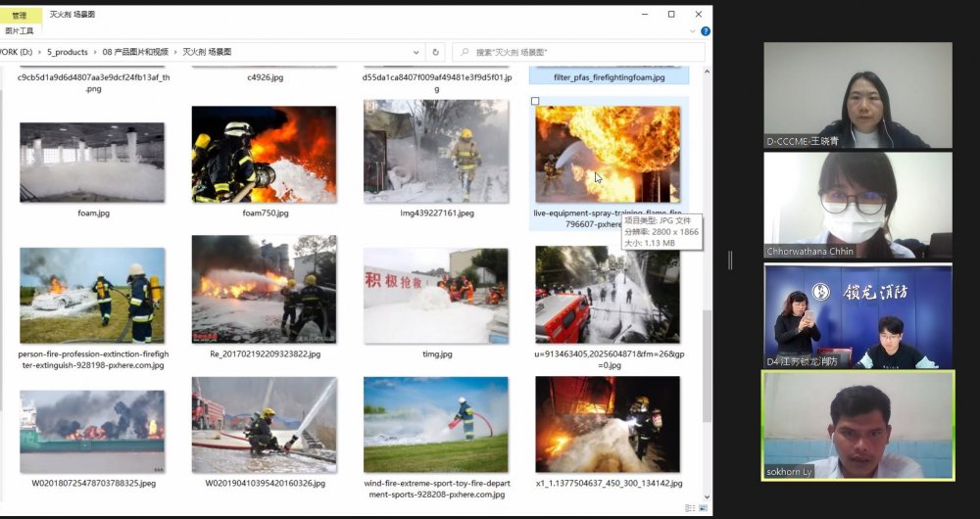Click 08 产品图片和视频 in the breadcrumb
Image resolution: width=980 pixels, height=519 pixels.
pyautogui.click(x=135, y=52)
